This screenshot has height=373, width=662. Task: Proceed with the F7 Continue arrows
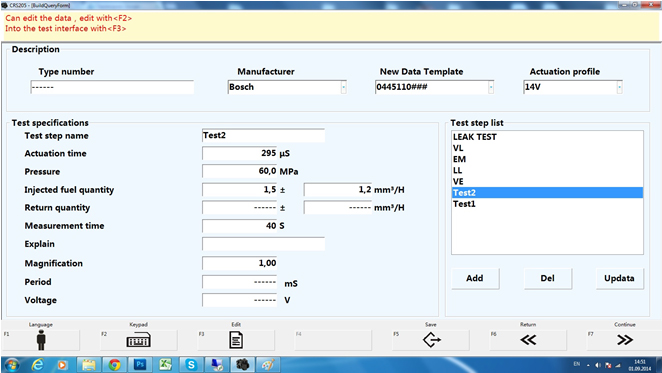click(x=625, y=340)
